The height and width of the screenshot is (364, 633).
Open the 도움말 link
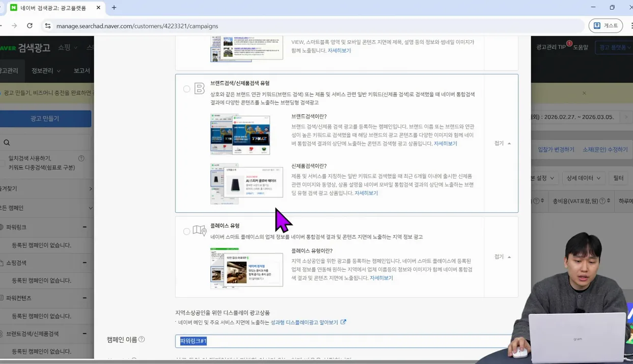click(x=581, y=47)
